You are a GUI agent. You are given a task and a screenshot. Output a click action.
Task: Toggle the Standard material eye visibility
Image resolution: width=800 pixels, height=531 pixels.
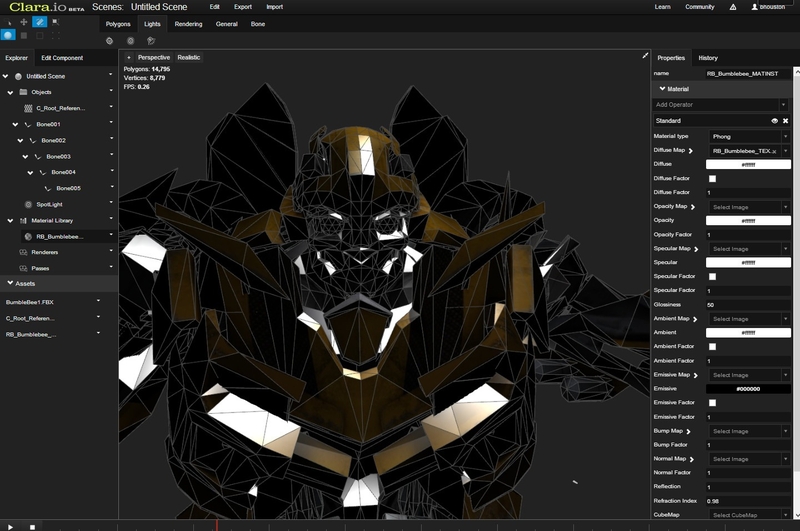pos(774,121)
